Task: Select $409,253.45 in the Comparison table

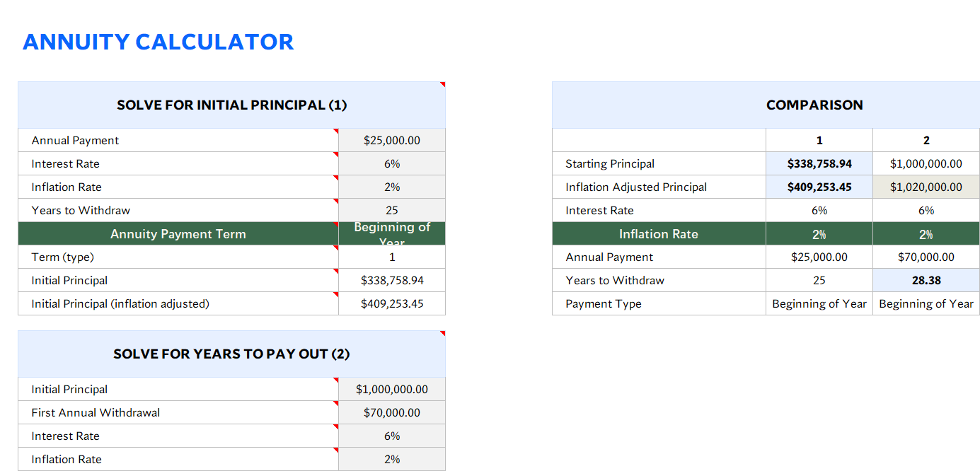Action: pyautogui.click(x=819, y=187)
